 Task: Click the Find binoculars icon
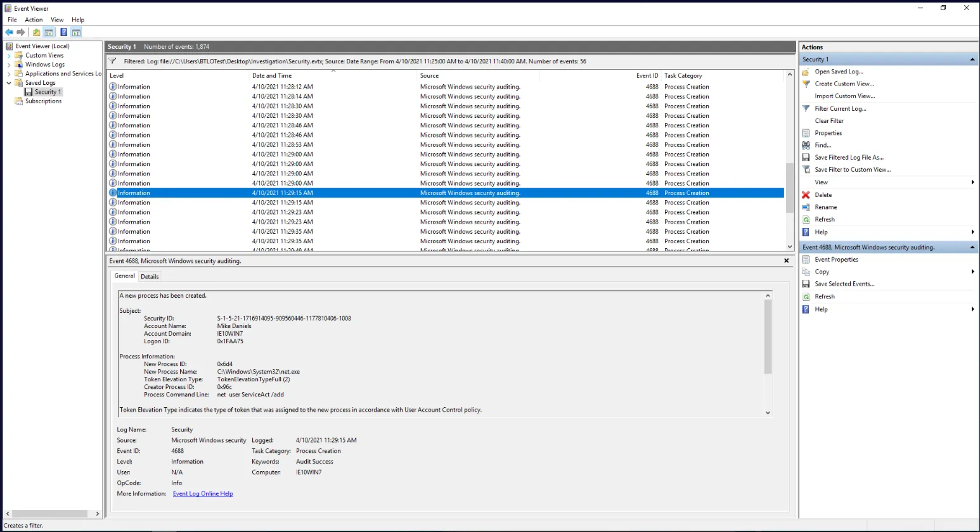point(806,146)
